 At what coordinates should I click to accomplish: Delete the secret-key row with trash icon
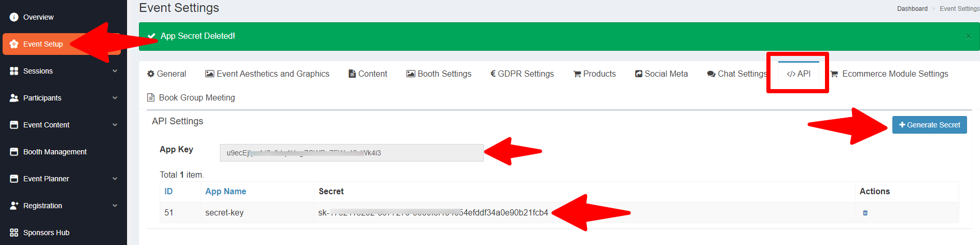tap(865, 213)
